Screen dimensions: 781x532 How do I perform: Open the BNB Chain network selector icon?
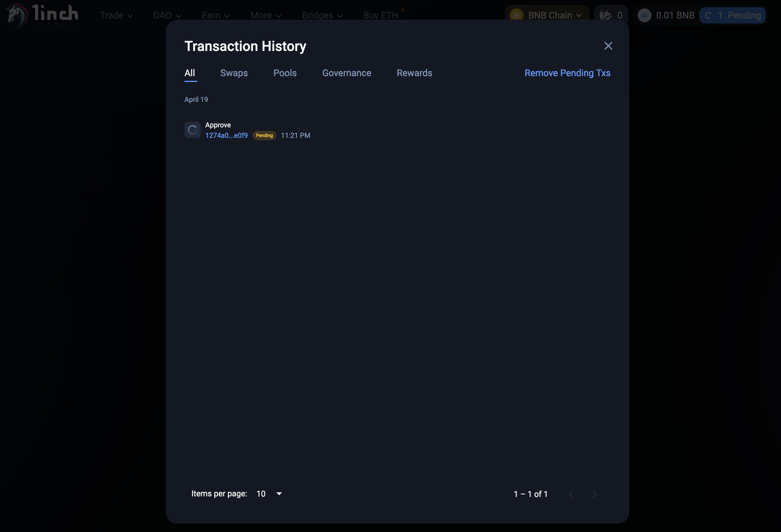point(517,15)
